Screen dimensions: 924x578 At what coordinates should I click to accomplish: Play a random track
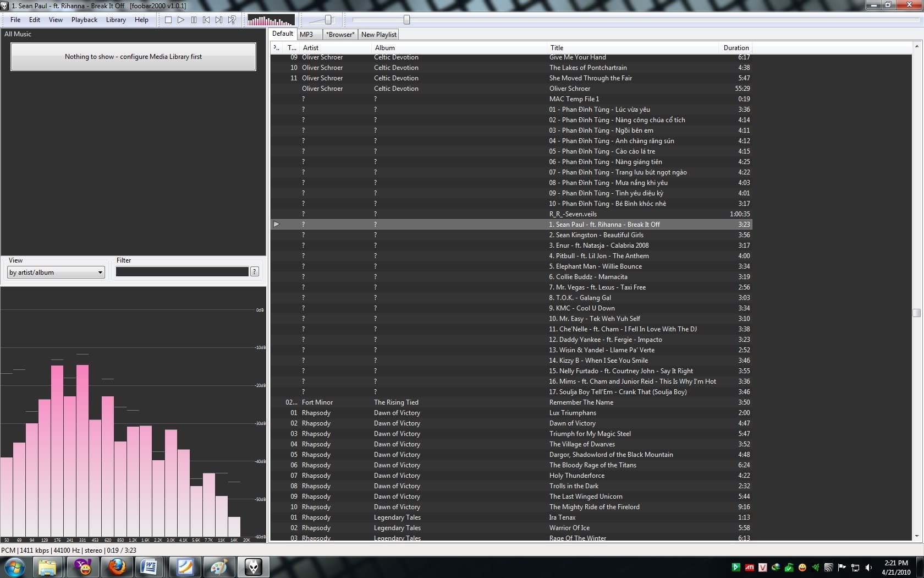click(232, 20)
